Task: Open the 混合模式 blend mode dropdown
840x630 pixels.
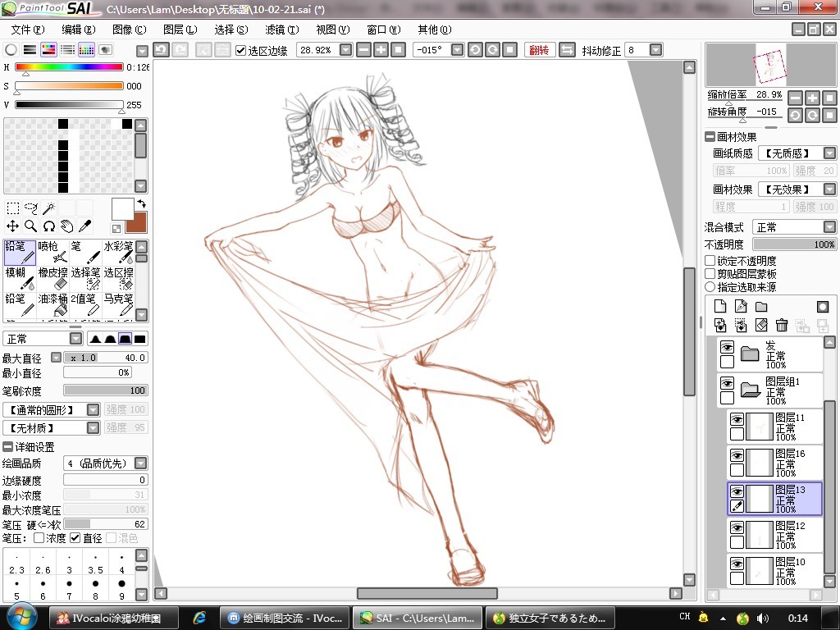Action: coord(794,227)
